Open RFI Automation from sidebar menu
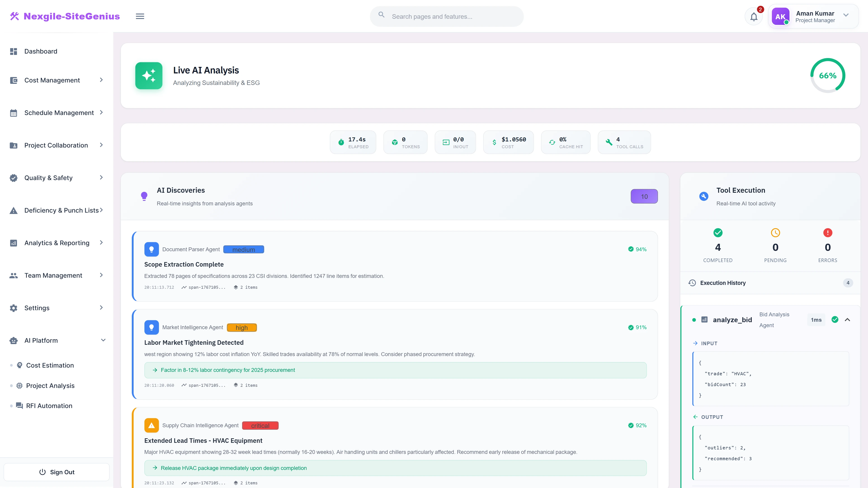Viewport: 868px width, 488px height. click(x=49, y=406)
